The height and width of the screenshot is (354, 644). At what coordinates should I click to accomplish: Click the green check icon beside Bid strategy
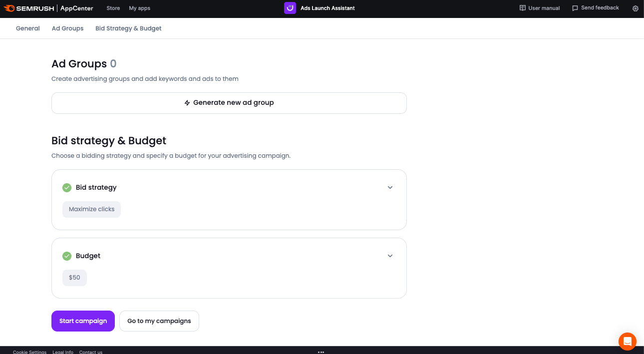tap(67, 188)
